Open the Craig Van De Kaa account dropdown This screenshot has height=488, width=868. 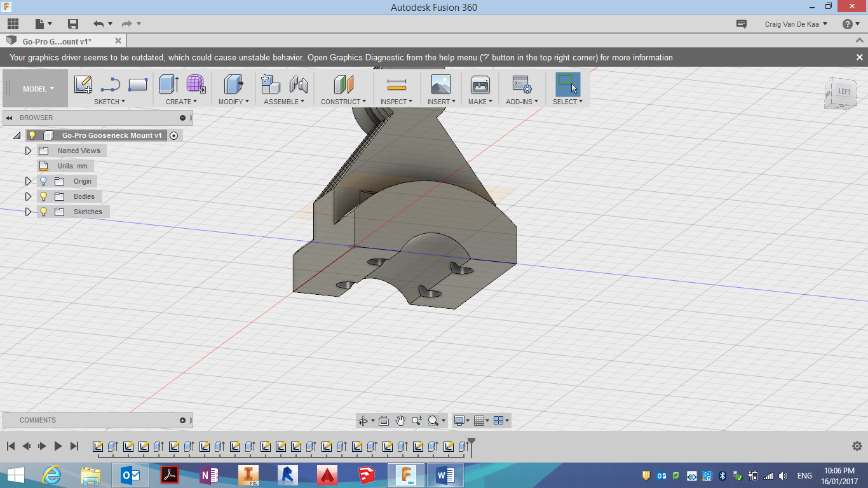(796, 24)
